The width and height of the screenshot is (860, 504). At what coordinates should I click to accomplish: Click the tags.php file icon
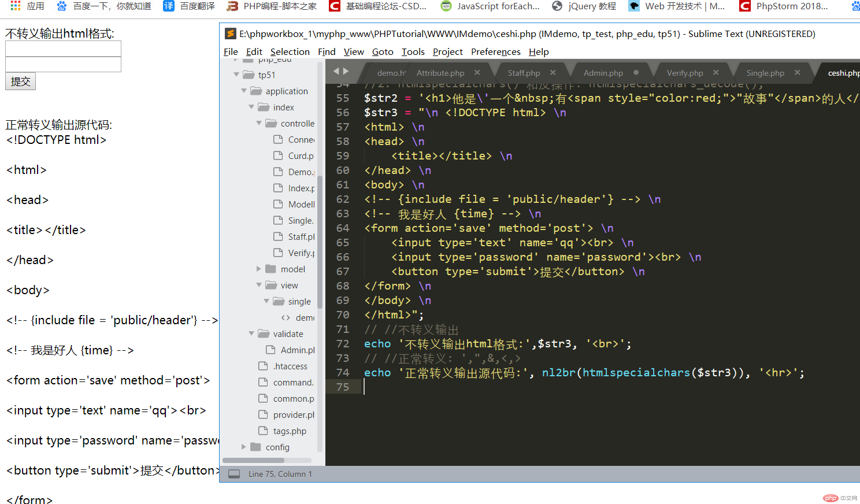coord(263,431)
